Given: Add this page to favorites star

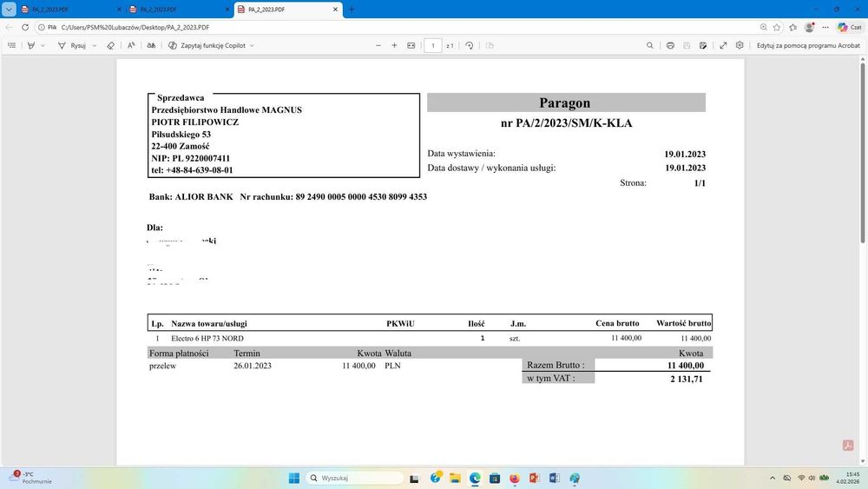Looking at the screenshot, I should tap(777, 27).
